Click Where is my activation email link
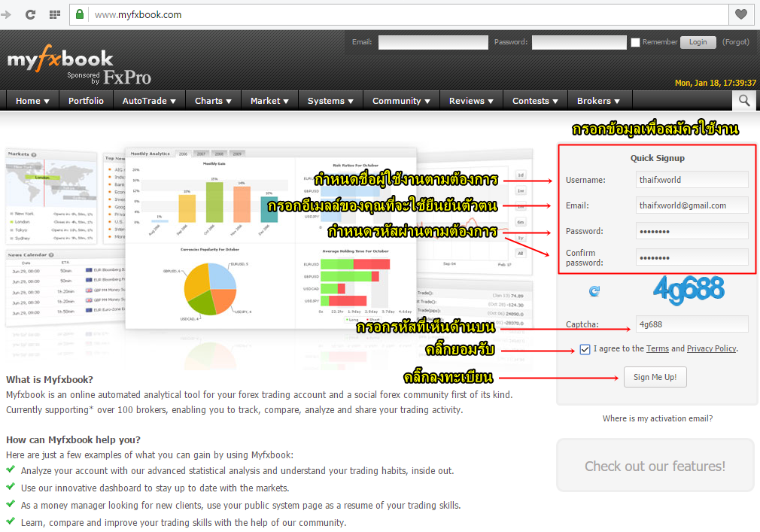The width and height of the screenshot is (760, 532). (657, 418)
